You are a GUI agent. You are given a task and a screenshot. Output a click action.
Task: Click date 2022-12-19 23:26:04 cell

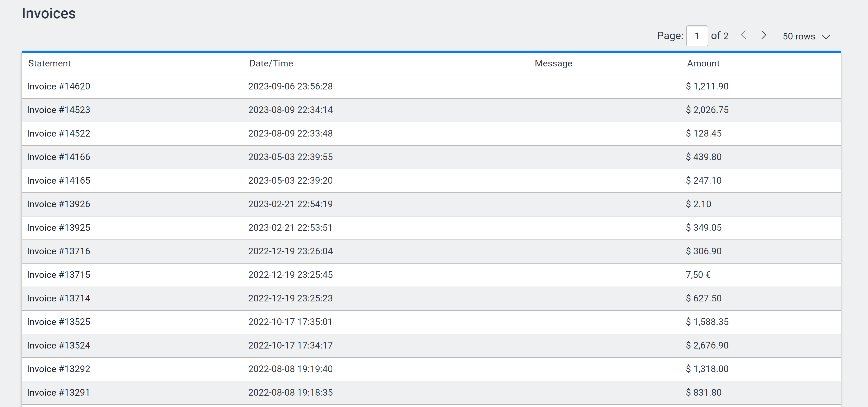coord(290,252)
